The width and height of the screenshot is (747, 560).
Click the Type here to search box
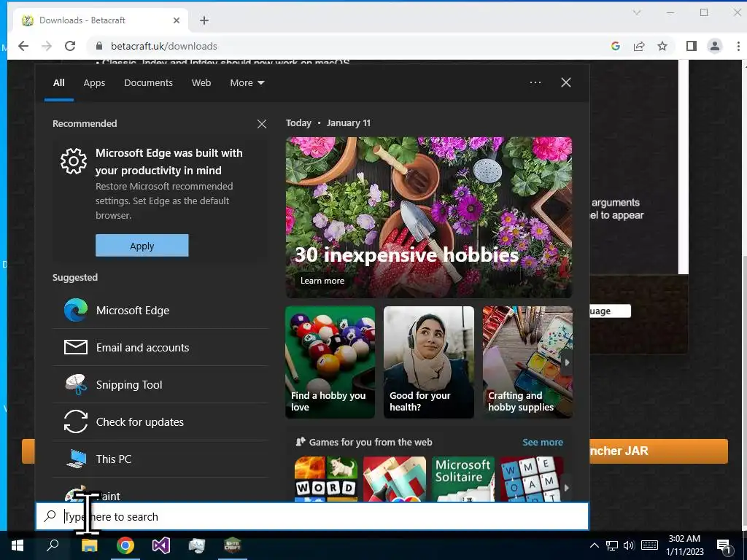coord(312,517)
